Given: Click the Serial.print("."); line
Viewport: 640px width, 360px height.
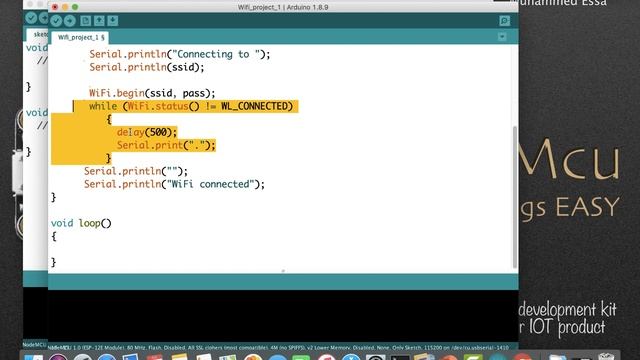Looking at the screenshot, I should pyautogui.click(x=166, y=145).
